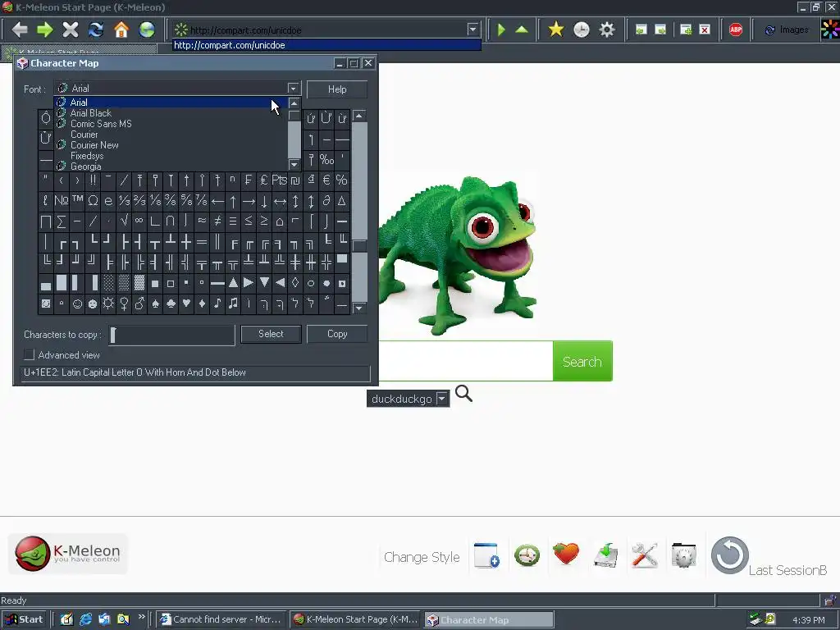Click the globe icon in the navigation toolbar

pos(147,30)
